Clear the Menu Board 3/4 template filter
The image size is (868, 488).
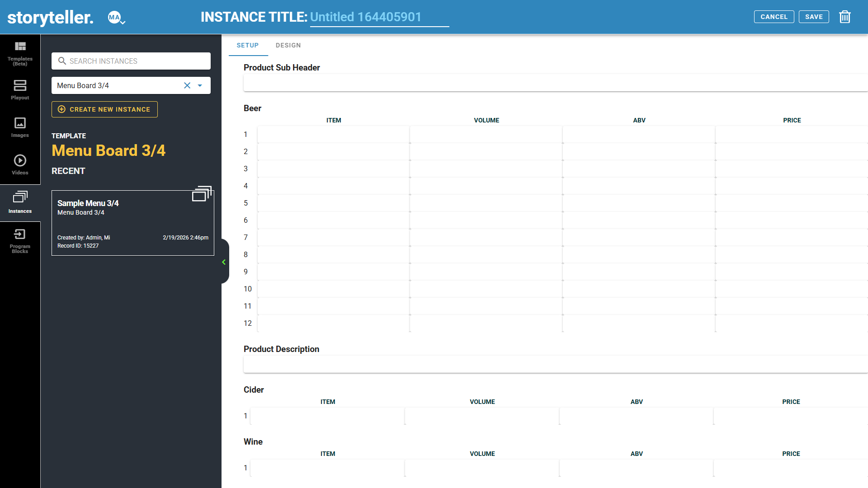click(x=187, y=85)
